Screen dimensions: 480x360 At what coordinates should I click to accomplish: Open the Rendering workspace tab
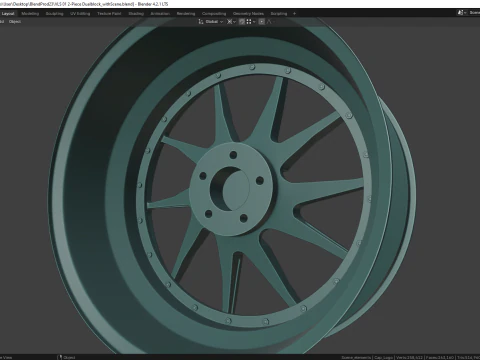(186, 14)
